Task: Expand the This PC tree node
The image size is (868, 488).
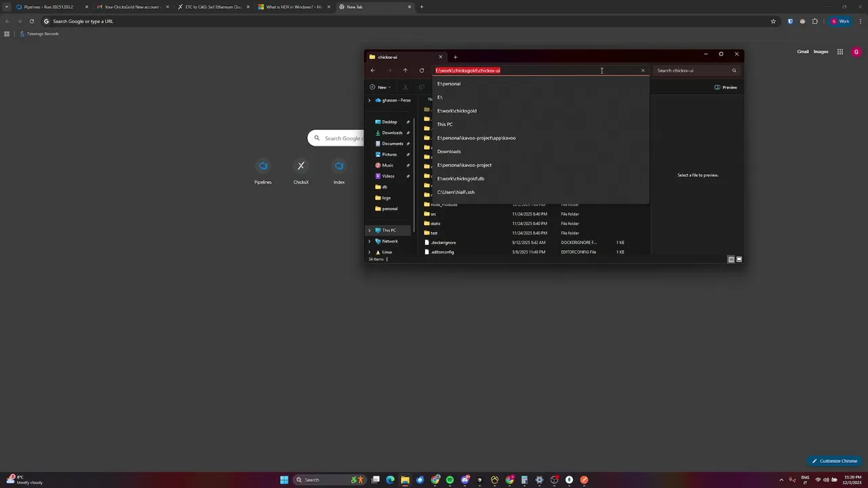Action: click(x=370, y=230)
